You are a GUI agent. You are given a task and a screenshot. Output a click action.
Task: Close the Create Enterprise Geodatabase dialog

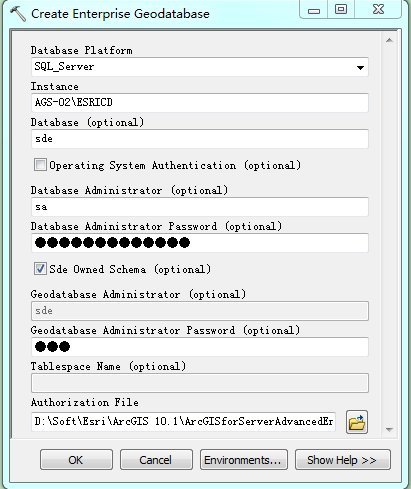378,9
